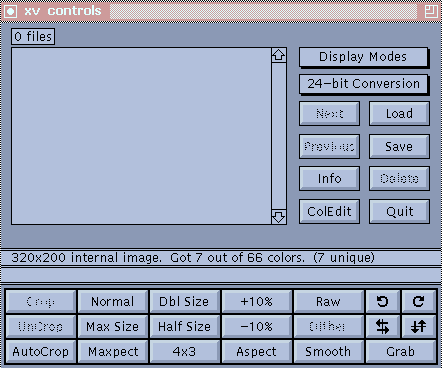Click the Load button

tap(399, 114)
